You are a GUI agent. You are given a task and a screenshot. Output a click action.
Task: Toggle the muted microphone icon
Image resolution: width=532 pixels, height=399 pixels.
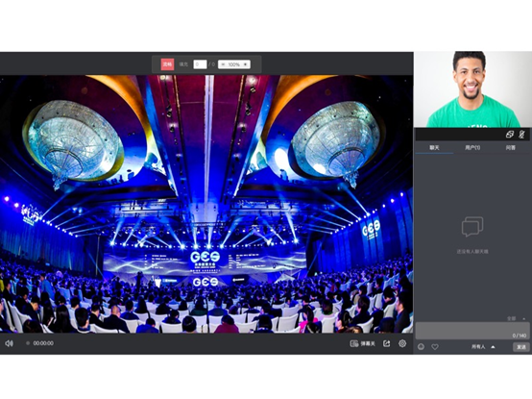(521, 135)
